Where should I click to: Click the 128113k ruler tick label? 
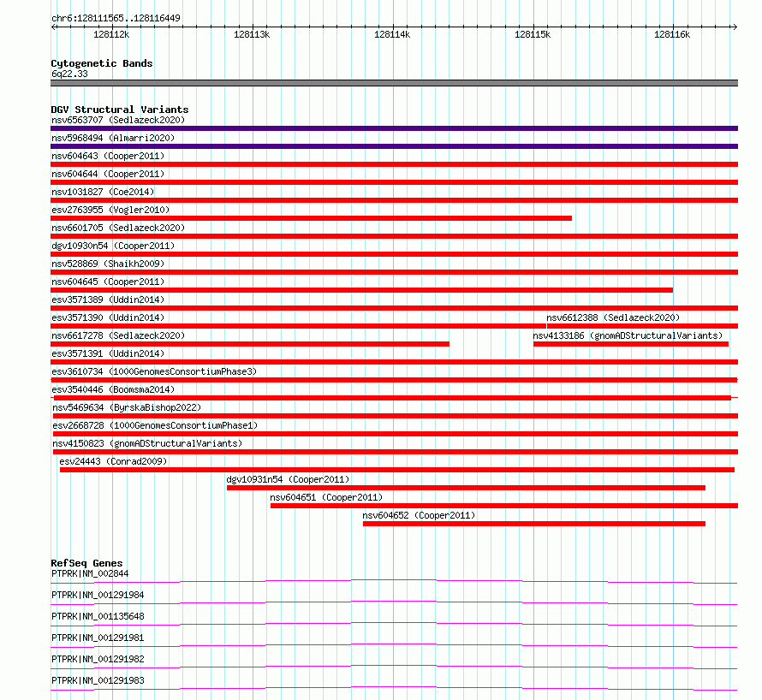pos(252,34)
